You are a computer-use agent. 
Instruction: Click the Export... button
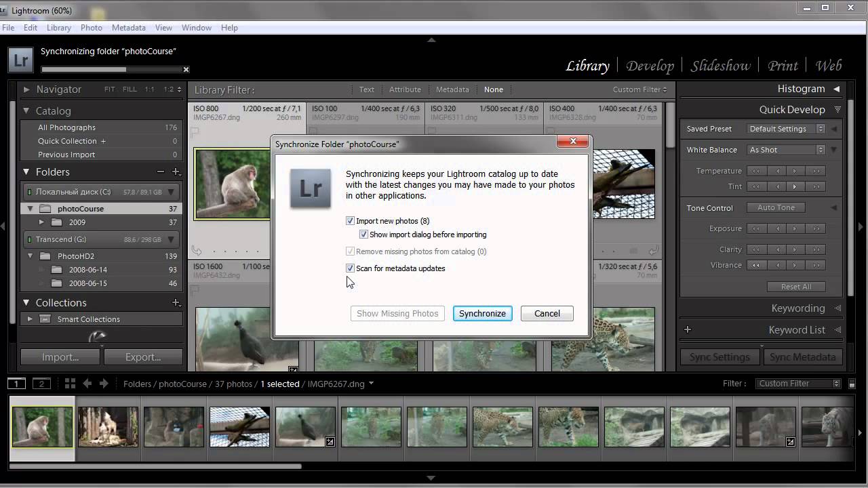coord(143,357)
